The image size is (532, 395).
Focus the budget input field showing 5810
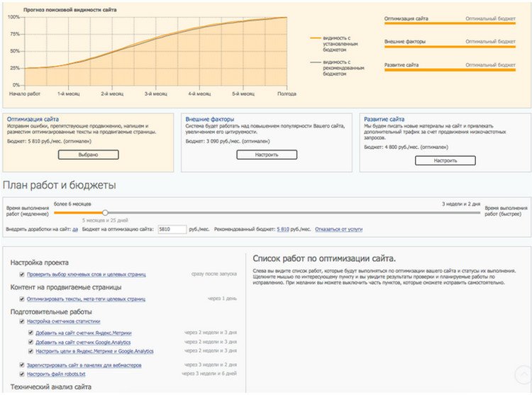click(172, 229)
